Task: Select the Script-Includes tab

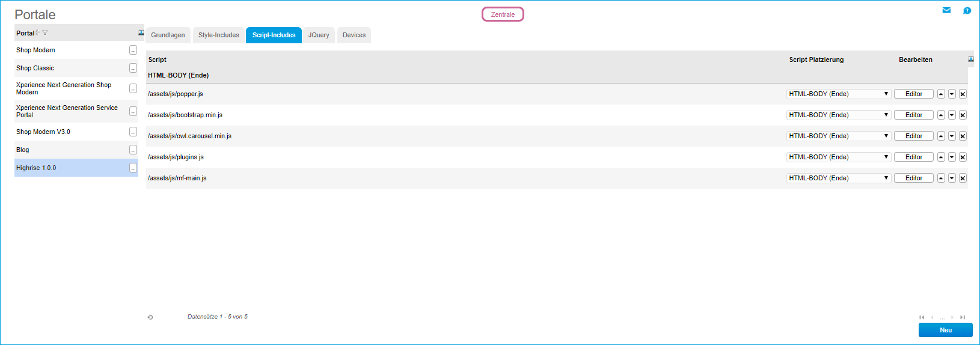Action: pyautogui.click(x=274, y=35)
